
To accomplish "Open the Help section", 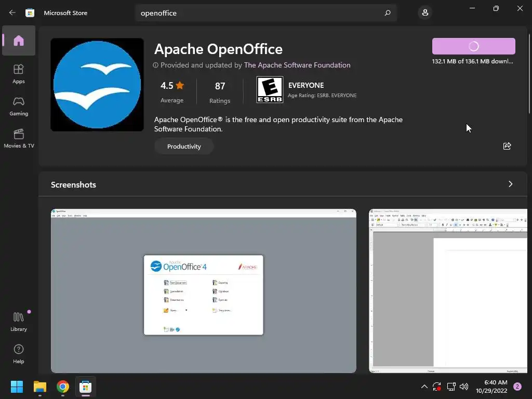I will pyautogui.click(x=19, y=354).
